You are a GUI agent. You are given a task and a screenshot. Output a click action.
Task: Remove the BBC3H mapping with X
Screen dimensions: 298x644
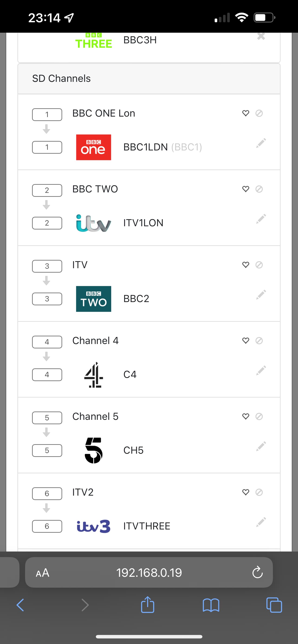click(x=261, y=37)
